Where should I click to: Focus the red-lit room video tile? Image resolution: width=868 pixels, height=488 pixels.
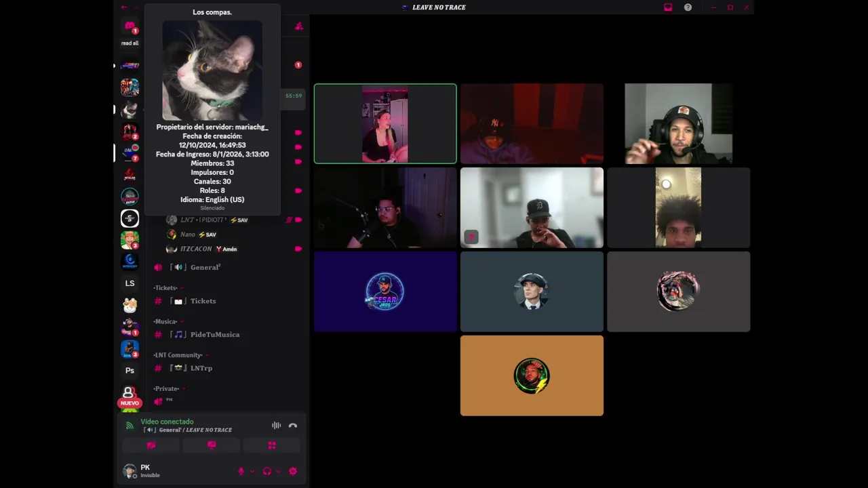532,124
